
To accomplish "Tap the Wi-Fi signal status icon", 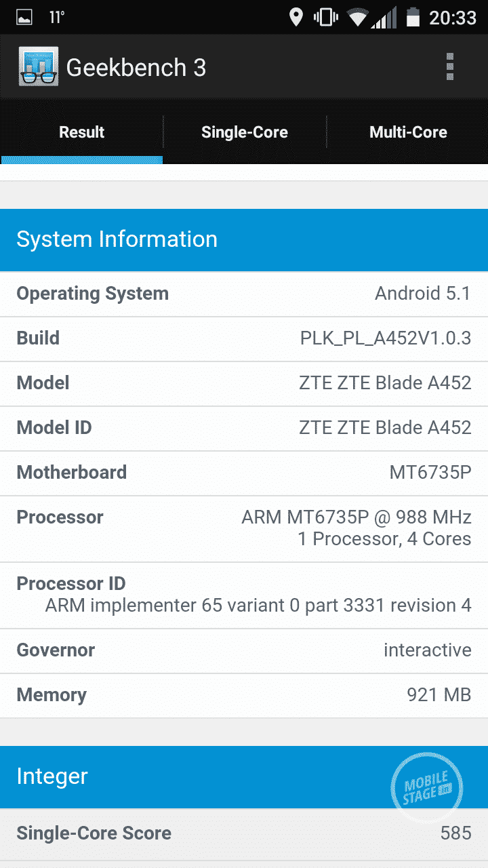I will point(357,17).
